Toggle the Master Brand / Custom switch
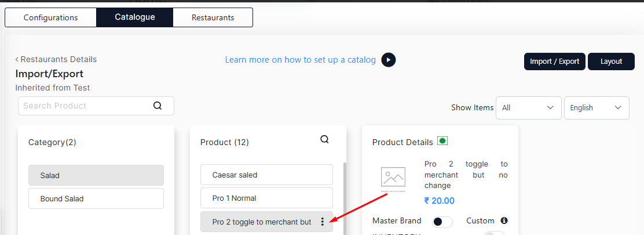The width and height of the screenshot is (644, 235). tap(442, 222)
